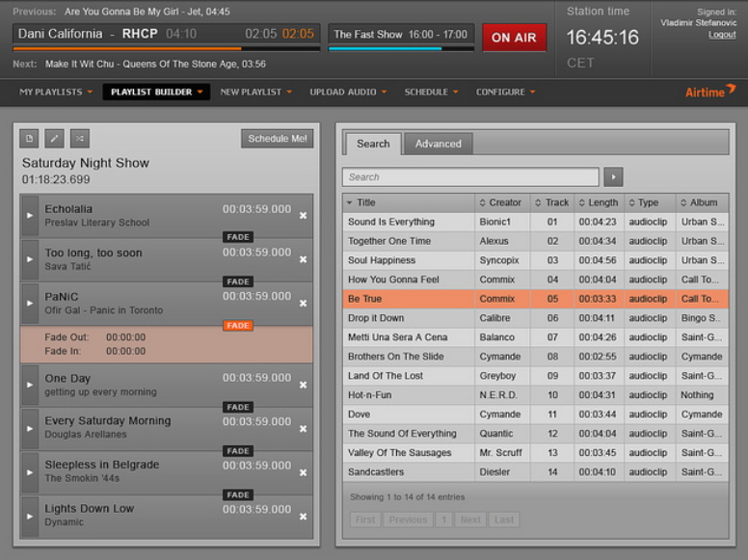Open the Upload Audio dropdown menu
The height and width of the screenshot is (560, 748).
pos(348,92)
